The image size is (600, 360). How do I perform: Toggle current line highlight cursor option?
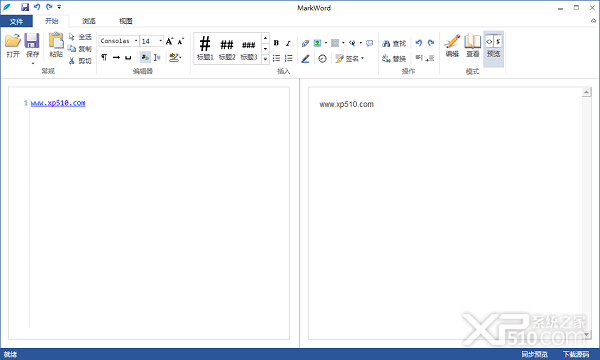(x=157, y=57)
